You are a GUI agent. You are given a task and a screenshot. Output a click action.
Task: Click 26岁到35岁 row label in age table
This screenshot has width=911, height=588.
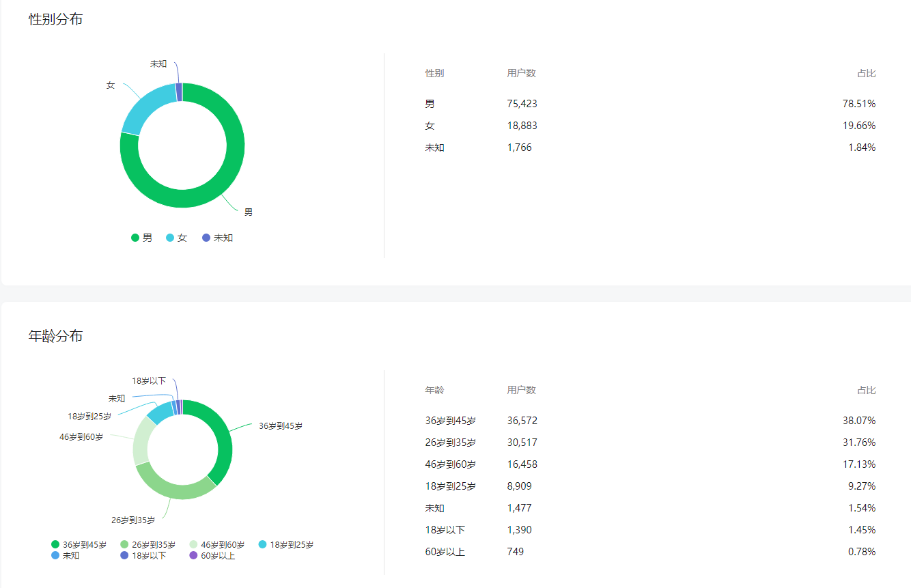coord(451,443)
